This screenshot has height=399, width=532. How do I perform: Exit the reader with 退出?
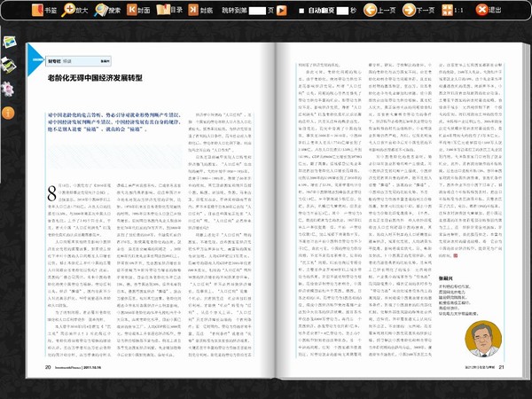click(x=489, y=10)
